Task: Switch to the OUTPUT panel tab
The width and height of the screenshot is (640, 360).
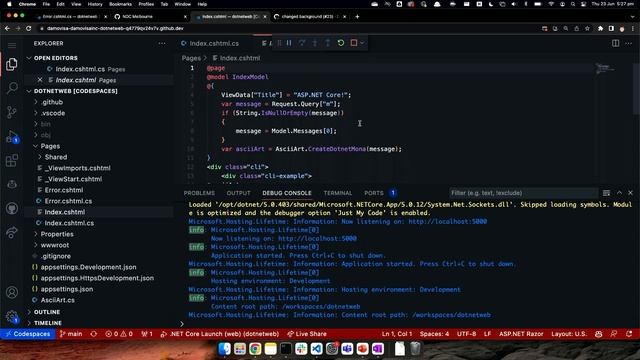Action: tap(238, 193)
